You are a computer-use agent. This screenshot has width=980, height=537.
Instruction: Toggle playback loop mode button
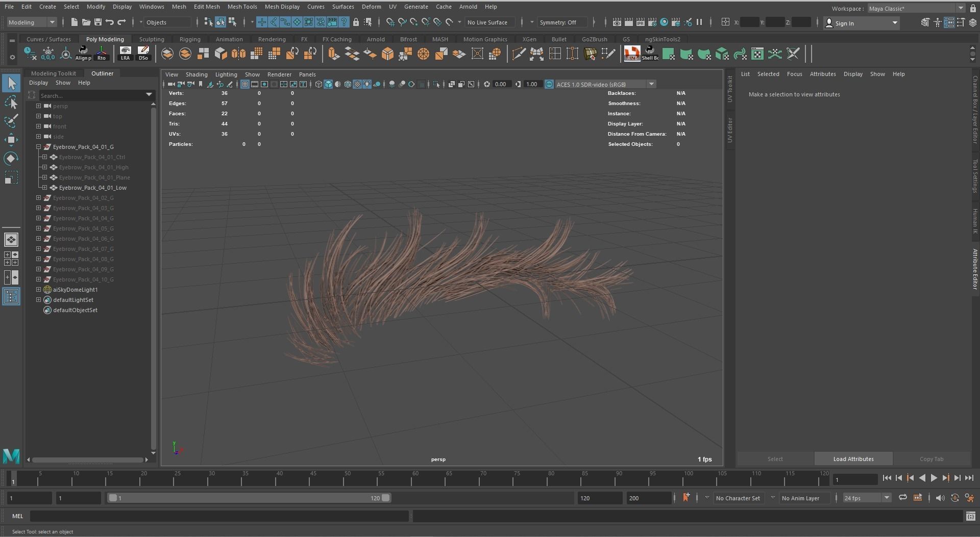coord(902,498)
